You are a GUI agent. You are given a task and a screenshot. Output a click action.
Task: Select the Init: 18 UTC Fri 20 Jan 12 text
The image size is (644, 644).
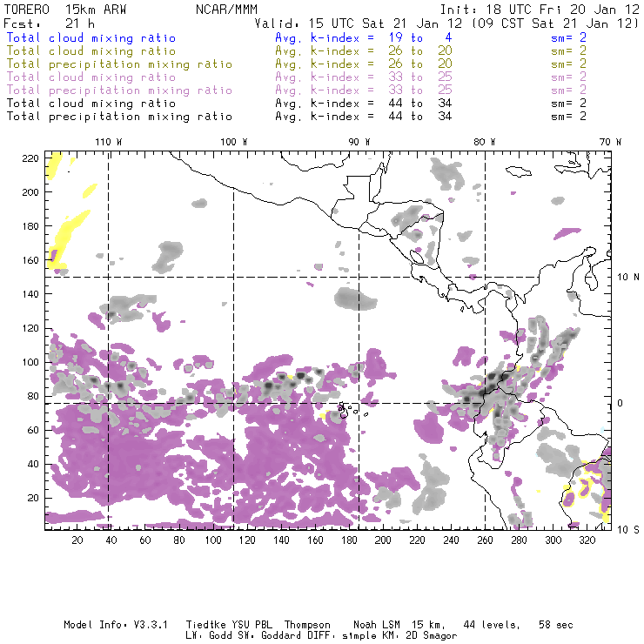(540, 10)
